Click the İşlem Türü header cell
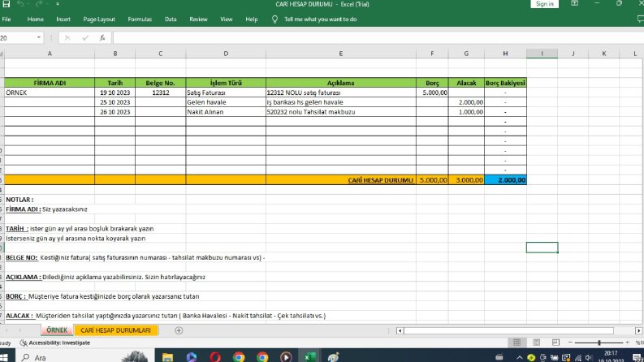Viewport: 644px width, 362px height. pos(226,83)
